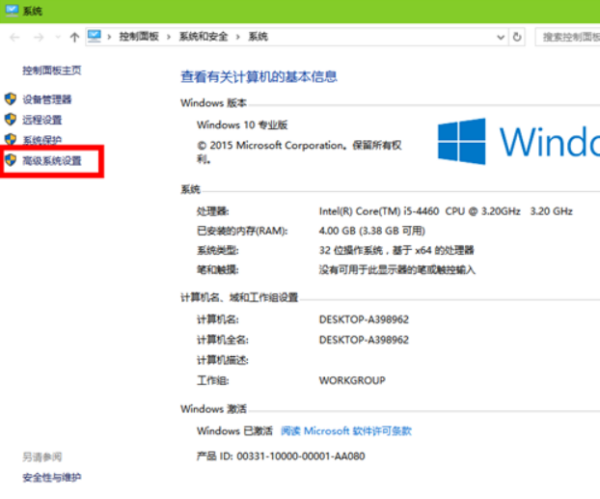The width and height of the screenshot is (600, 499).
Task: Open 控制面板 breadcrumb
Action: pos(139,37)
